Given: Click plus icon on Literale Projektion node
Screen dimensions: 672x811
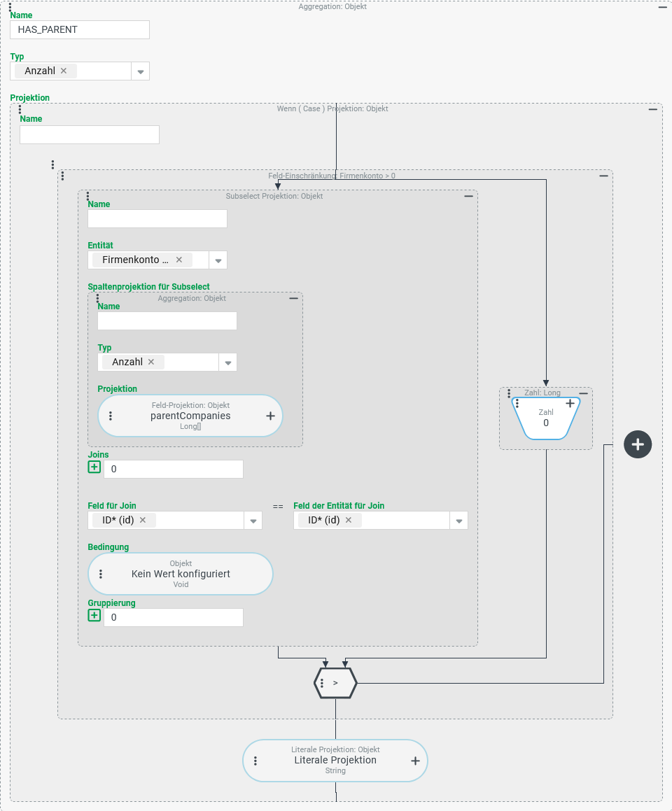Looking at the screenshot, I should [414, 761].
